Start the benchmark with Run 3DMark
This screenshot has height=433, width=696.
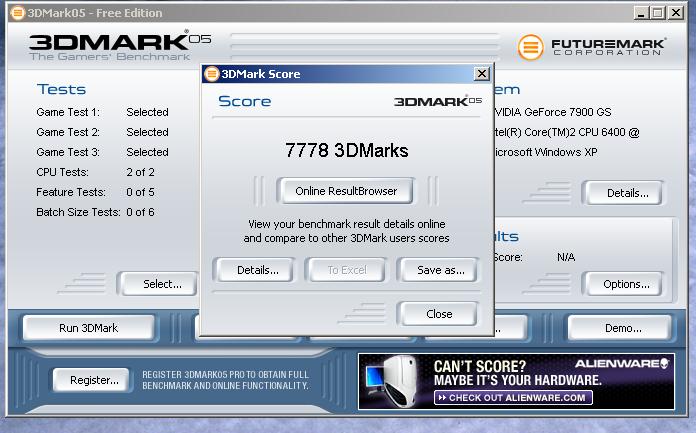89,328
